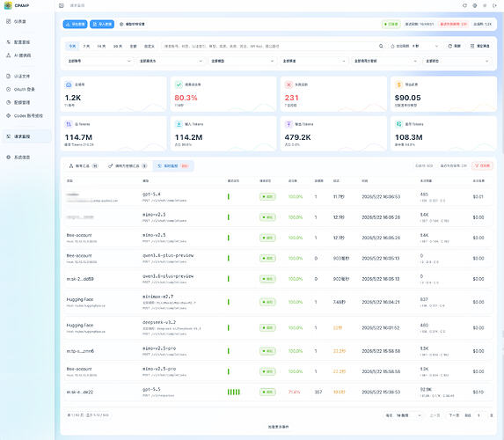This screenshot has width=504, height=440.
Task: Click the gpt-5.4 model cell
Action: pos(164,197)
